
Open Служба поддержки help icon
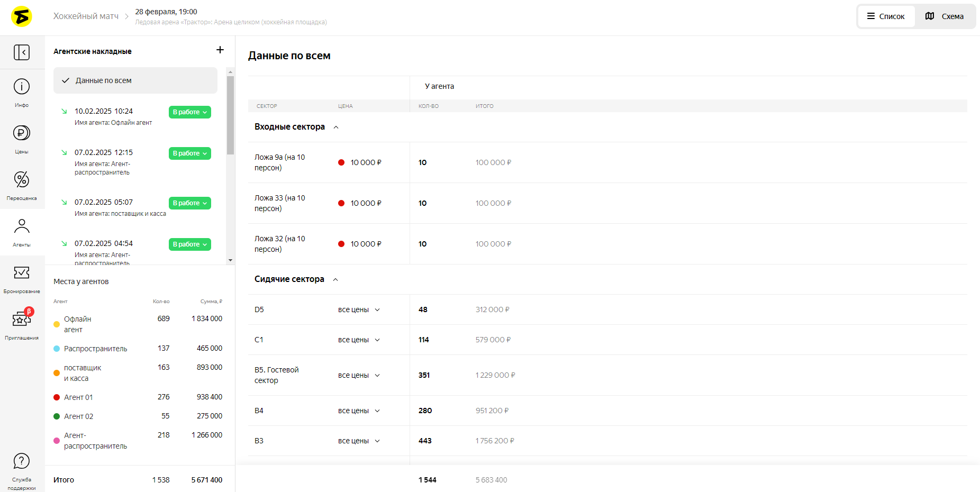tap(22, 461)
